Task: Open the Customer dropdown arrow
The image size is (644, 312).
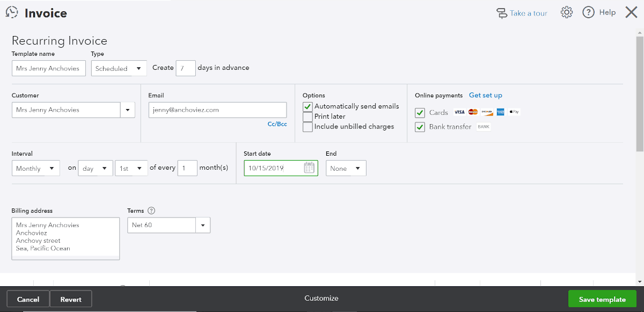Action: click(128, 110)
